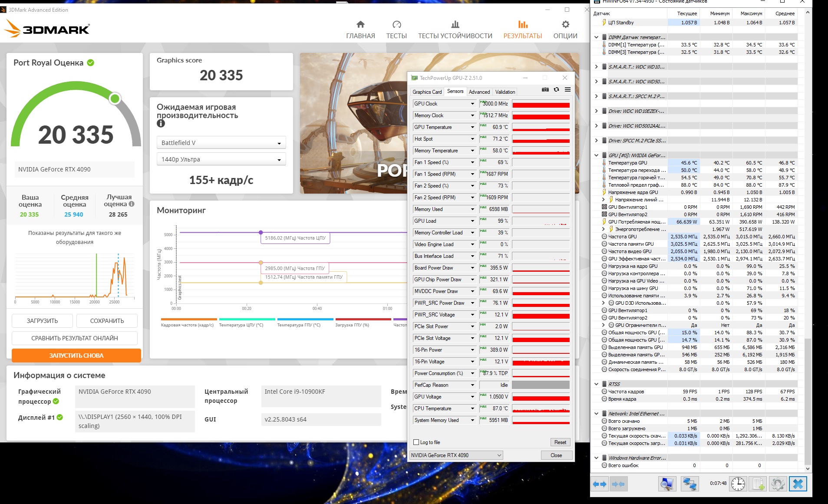Click the CPU frequency marker on monitoring chart
This screenshot has height=504, width=828.
pos(261,233)
